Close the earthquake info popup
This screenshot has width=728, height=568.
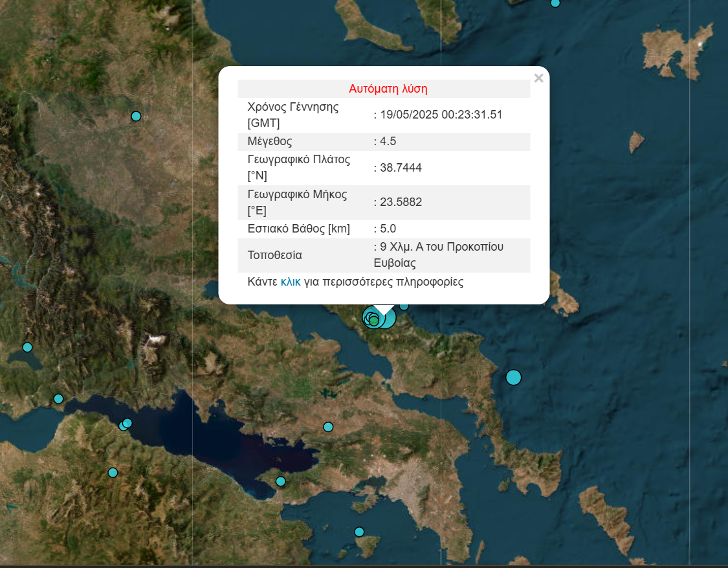(538, 78)
